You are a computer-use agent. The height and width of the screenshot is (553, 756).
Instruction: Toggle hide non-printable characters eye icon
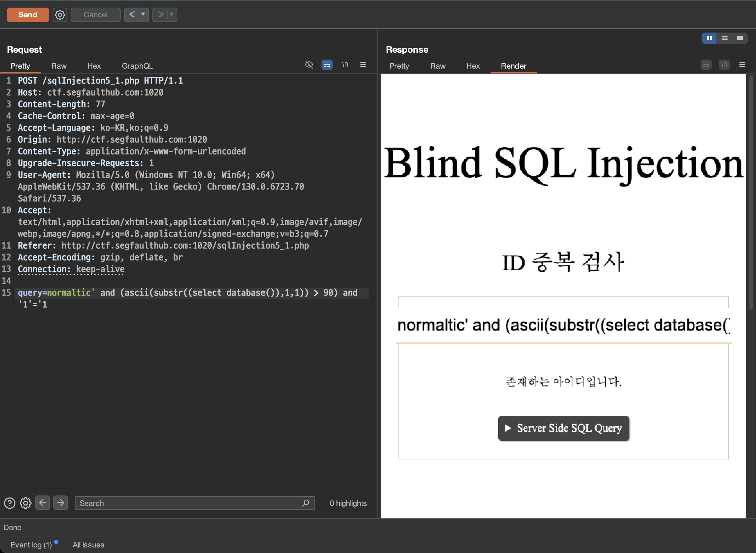coord(309,65)
